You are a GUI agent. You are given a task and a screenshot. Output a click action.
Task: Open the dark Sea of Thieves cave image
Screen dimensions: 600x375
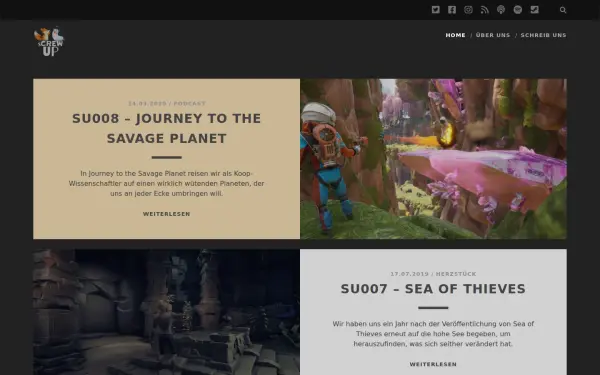[x=166, y=312]
